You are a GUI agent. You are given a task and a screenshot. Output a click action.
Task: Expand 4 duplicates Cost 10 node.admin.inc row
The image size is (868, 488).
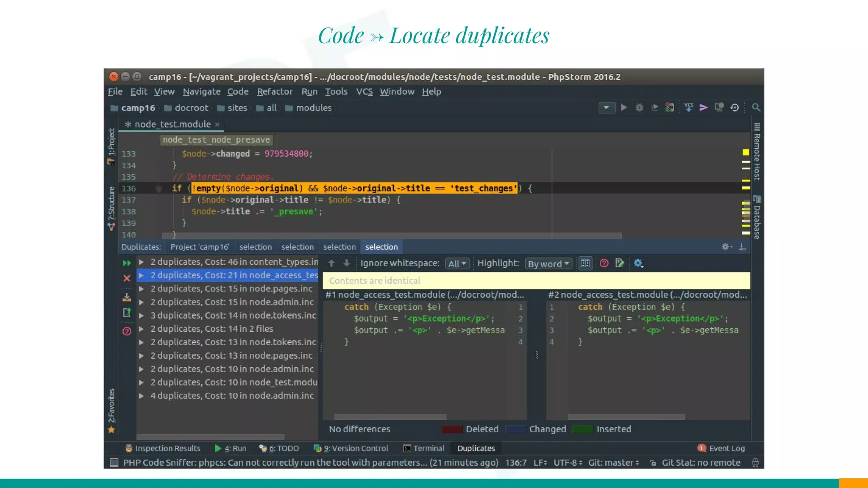pos(142,396)
